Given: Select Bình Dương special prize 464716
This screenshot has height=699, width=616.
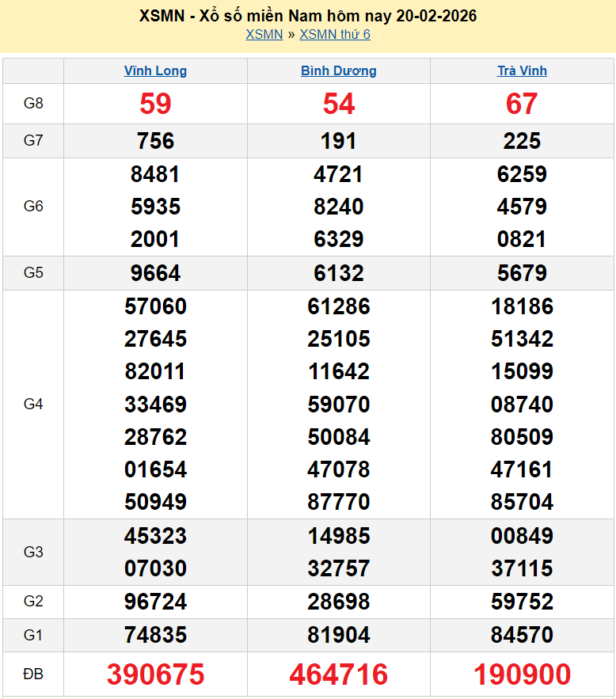Looking at the screenshot, I should pyautogui.click(x=338, y=674).
